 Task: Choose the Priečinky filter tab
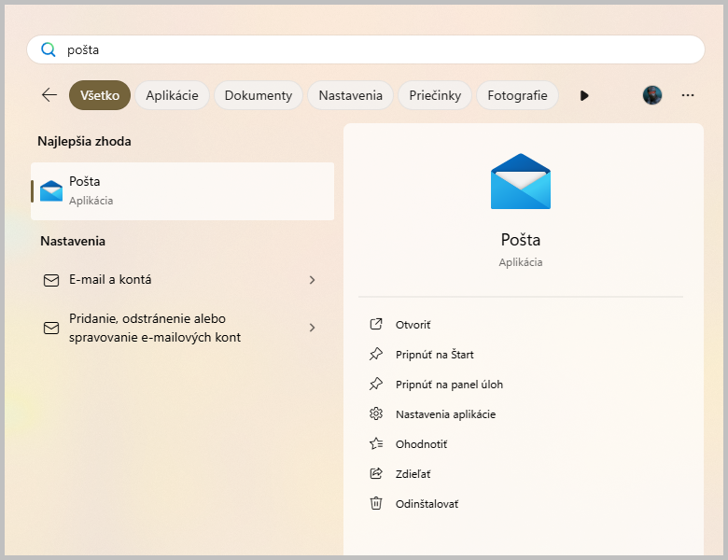(x=435, y=95)
